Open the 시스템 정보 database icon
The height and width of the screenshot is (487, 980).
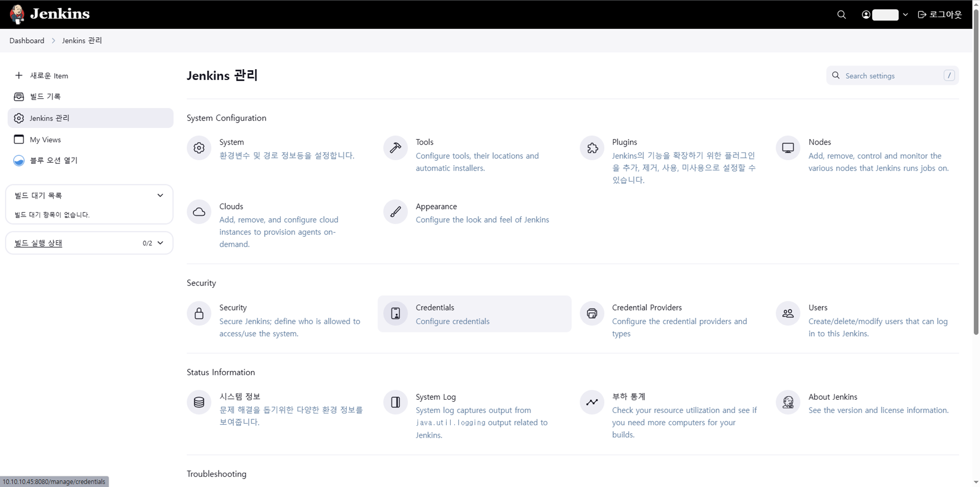[199, 402]
